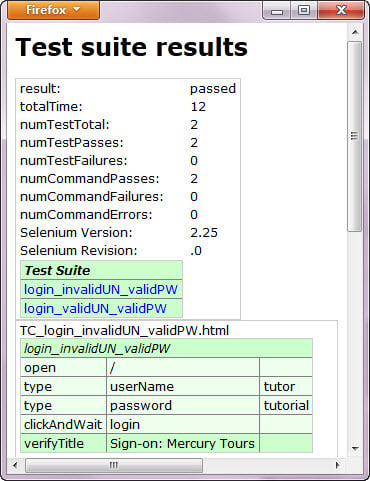
Task: Click the horizontal scrollbar thumb
Action: pos(114,465)
